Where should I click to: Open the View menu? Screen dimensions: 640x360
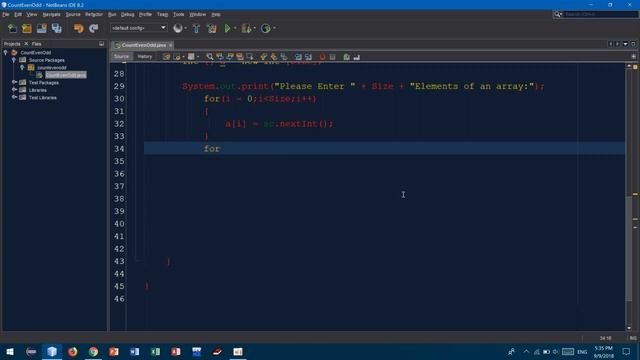pos(31,14)
